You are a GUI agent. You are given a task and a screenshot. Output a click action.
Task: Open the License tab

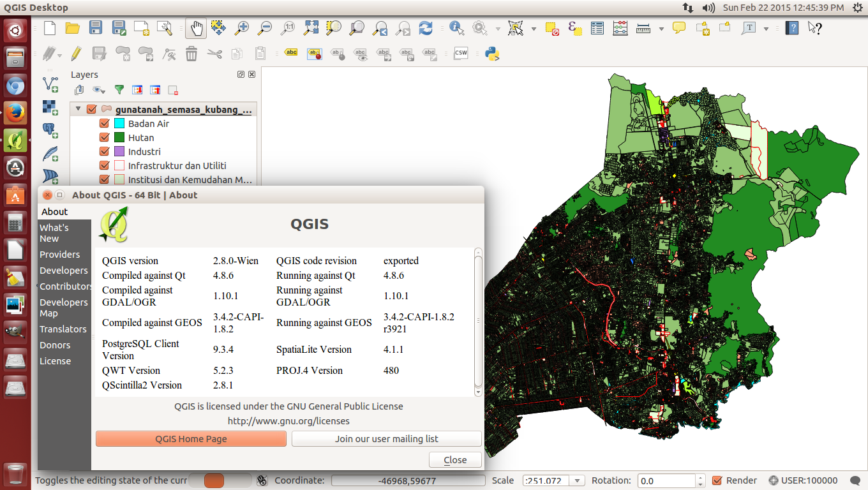pos(56,361)
